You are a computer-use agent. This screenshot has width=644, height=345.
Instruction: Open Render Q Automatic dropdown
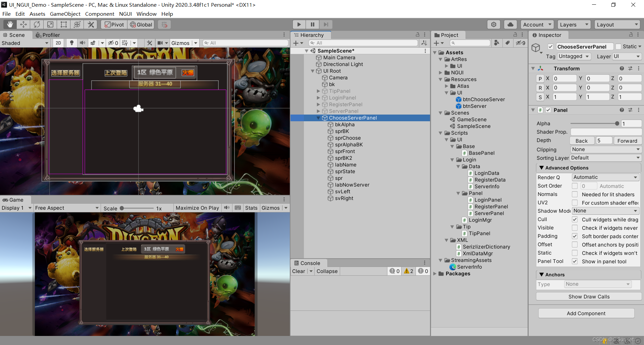pyautogui.click(x=605, y=177)
